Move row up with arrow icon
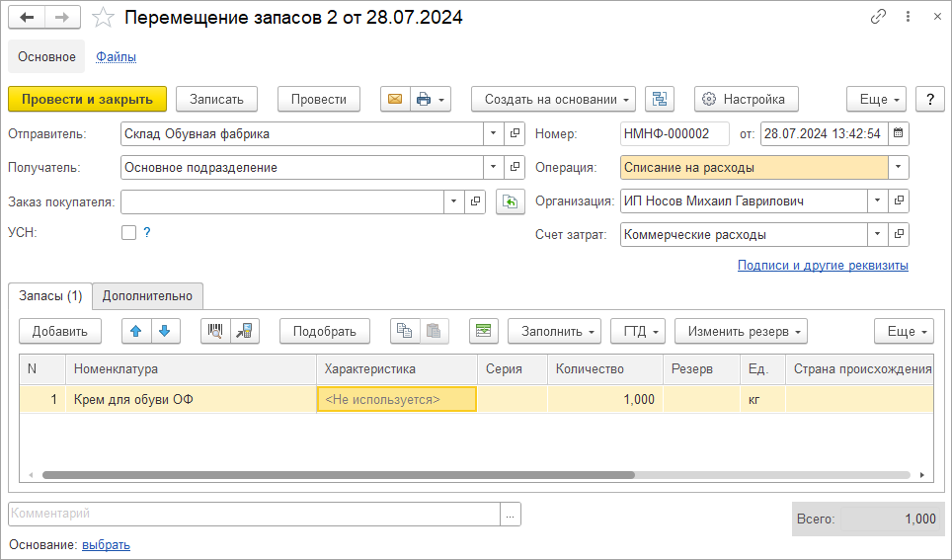 click(136, 331)
